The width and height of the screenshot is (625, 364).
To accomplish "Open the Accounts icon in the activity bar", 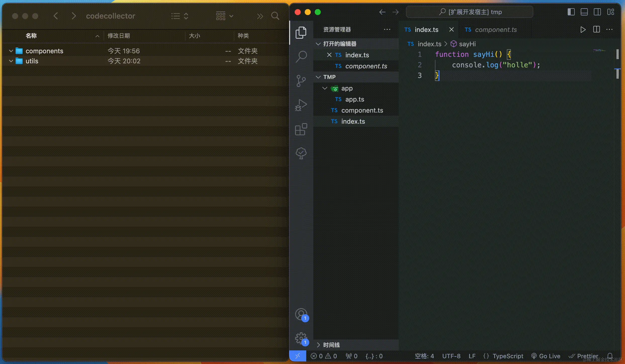I will 301,314.
